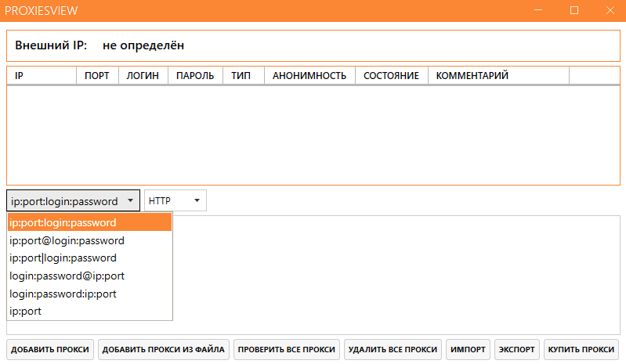Choose ip:port|login:password format
The image size is (626, 364).
(90, 258)
